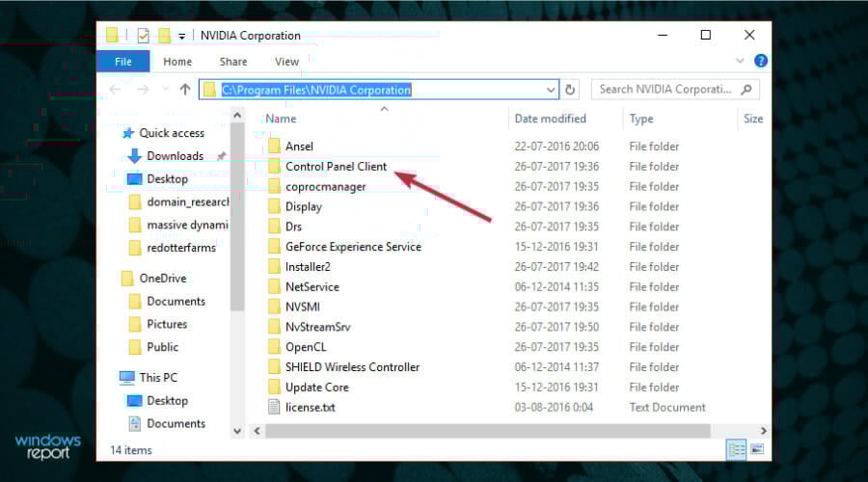Open the blue Help icon
Image resolution: width=868 pixels, height=482 pixels.
click(x=761, y=61)
